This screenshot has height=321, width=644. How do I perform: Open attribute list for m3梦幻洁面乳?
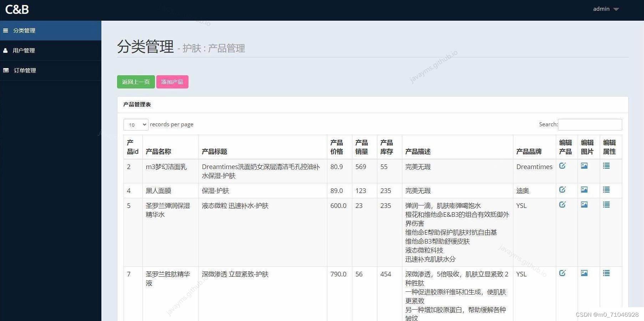[x=606, y=166]
